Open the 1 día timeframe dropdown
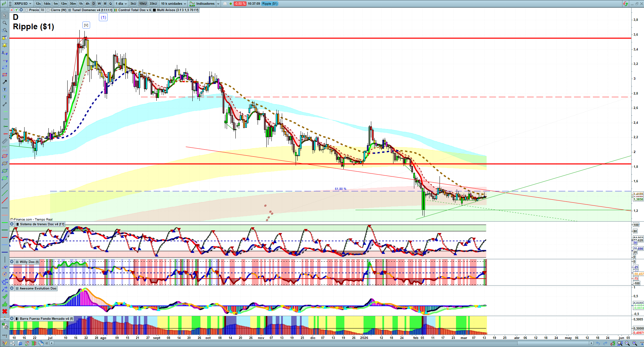The height and width of the screenshot is (347, 644). (121, 4)
